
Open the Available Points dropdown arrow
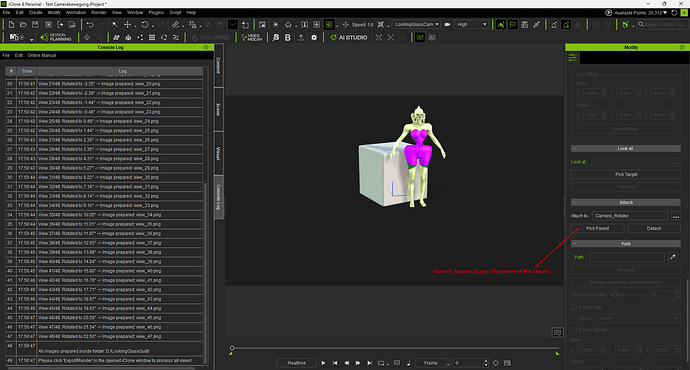[665, 13]
